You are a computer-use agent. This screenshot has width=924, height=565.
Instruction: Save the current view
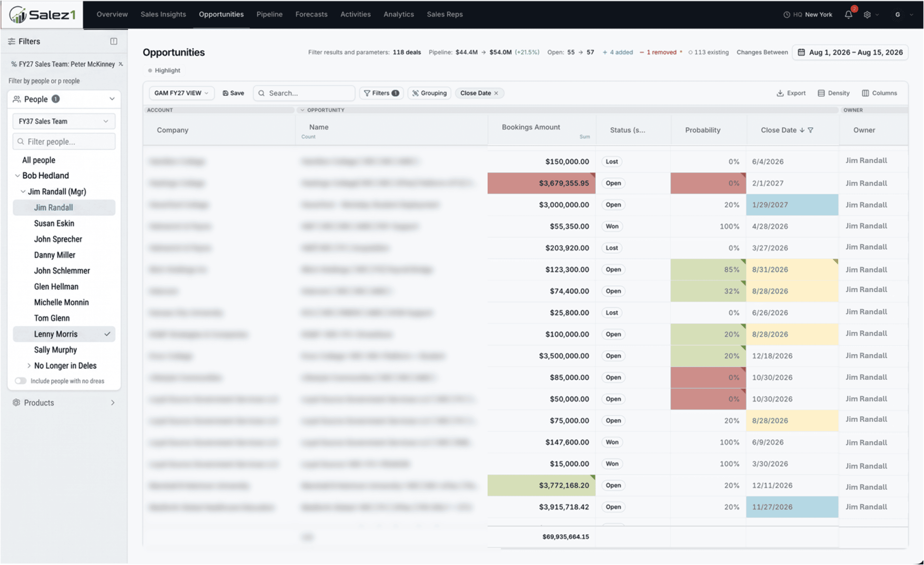(233, 93)
